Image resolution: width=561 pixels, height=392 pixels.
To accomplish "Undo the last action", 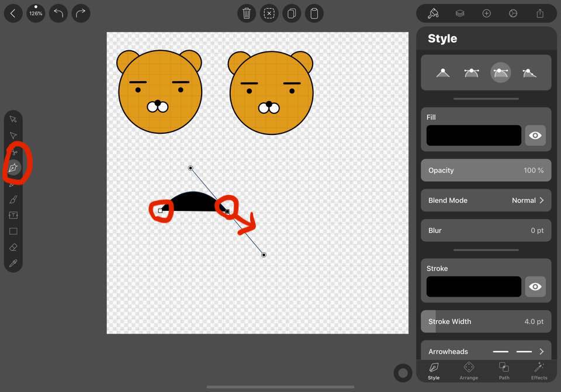I will pos(58,13).
